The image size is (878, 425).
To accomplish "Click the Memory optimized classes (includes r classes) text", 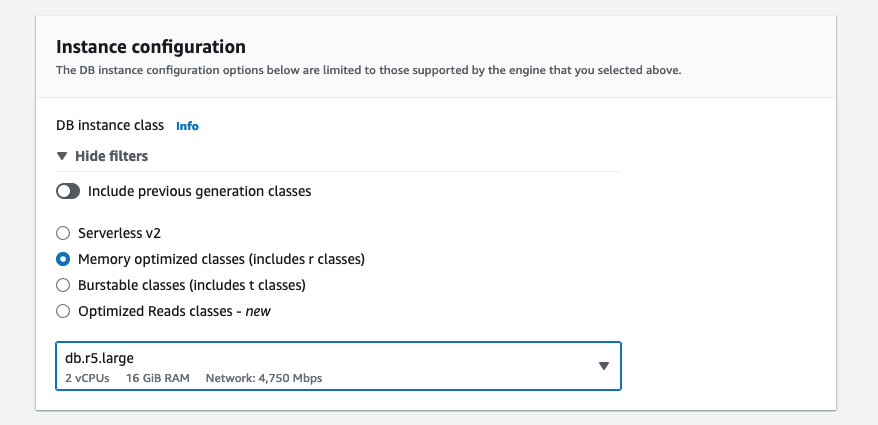I will point(221,259).
